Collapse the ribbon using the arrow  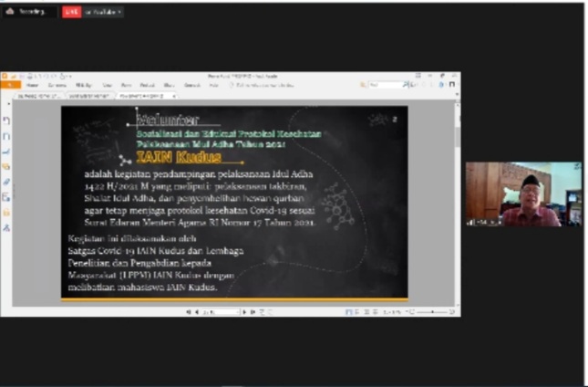point(457,95)
